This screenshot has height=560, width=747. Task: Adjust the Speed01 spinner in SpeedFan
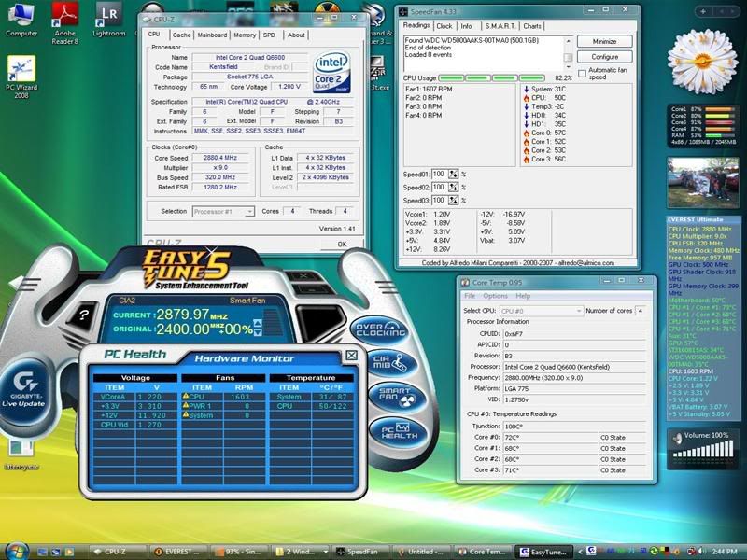tap(454, 174)
